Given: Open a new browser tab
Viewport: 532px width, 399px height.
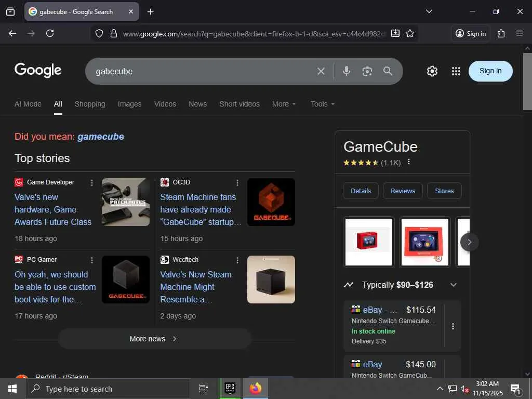Looking at the screenshot, I should tap(150, 12).
